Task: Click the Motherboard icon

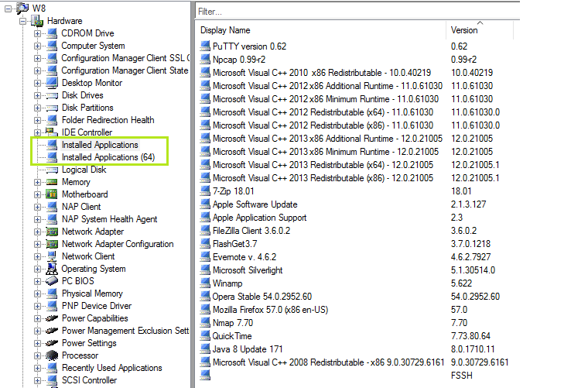Action: click(52, 194)
